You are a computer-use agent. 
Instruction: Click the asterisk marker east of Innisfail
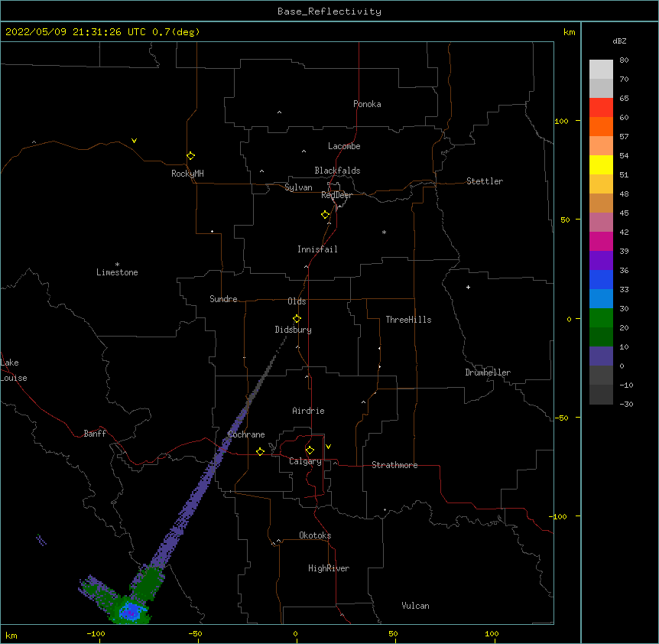(384, 232)
